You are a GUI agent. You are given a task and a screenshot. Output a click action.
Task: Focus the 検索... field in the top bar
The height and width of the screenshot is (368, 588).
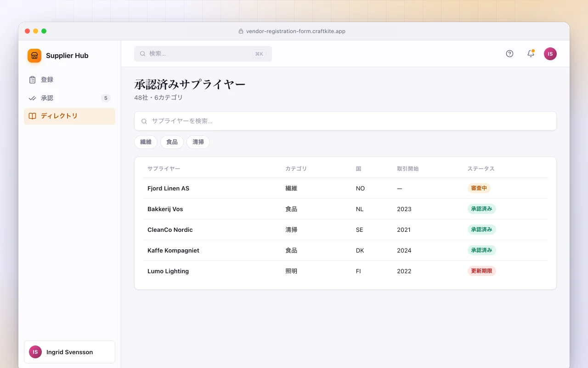click(x=203, y=54)
